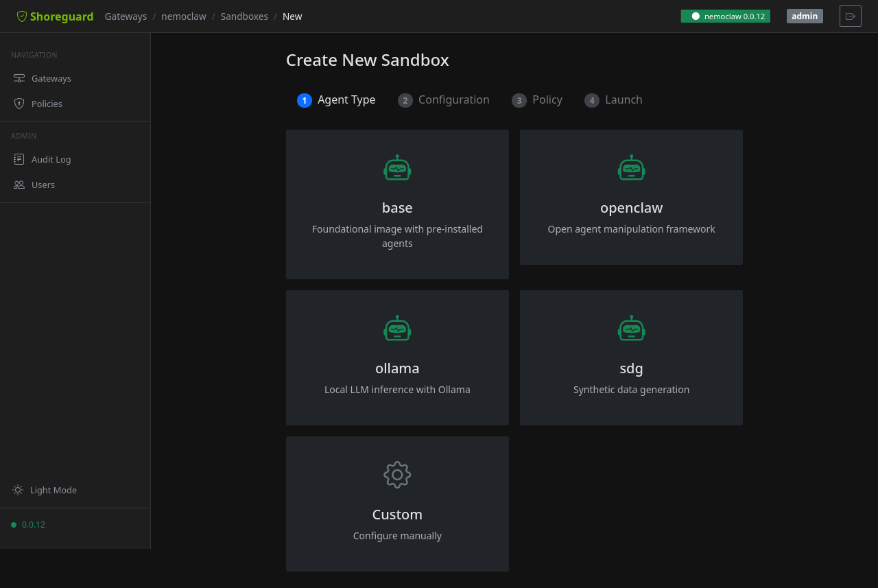878x588 pixels.
Task: Click the robot icon on openclaw card
Action: pos(631,168)
